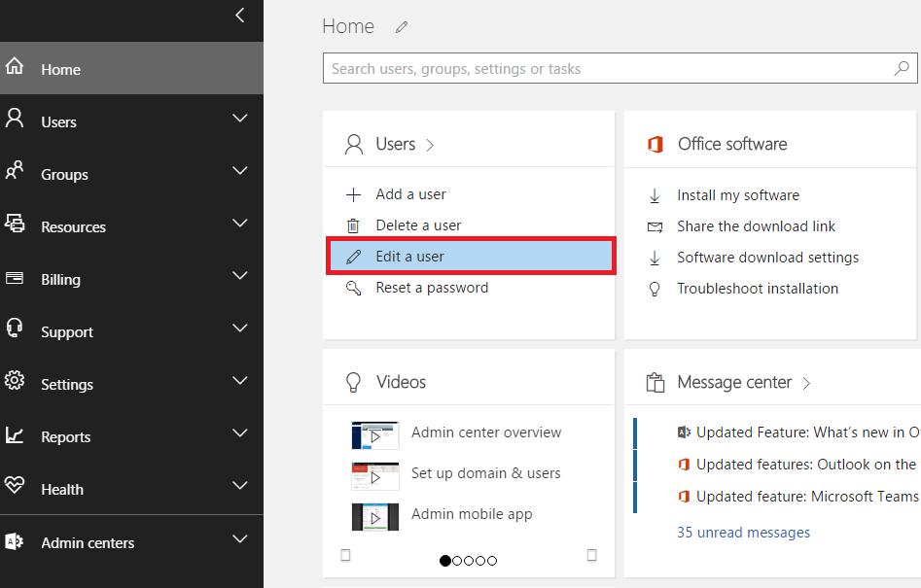Expand the Support menu chevron in sidebar

tap(239, 329)
